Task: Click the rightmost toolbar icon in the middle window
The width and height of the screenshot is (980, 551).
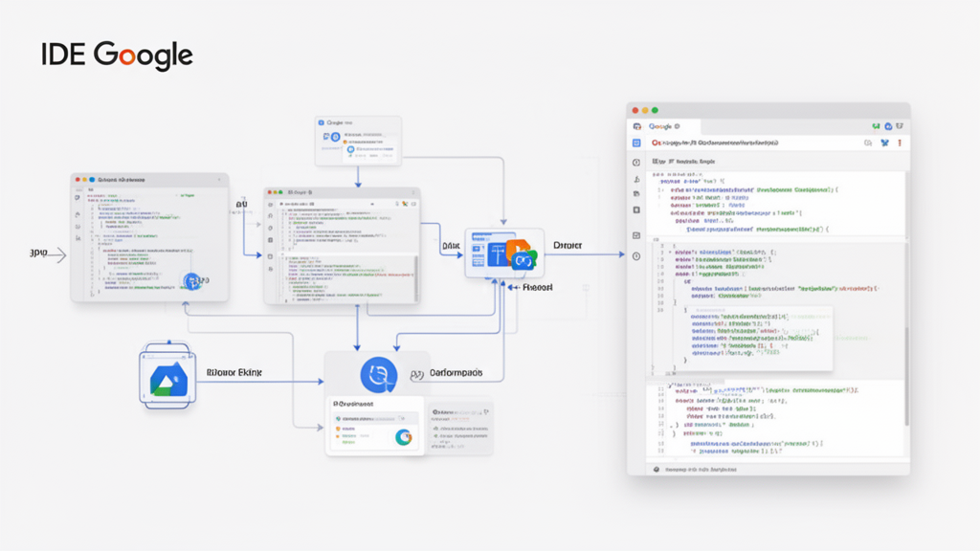Action: [x=413, y=204]
